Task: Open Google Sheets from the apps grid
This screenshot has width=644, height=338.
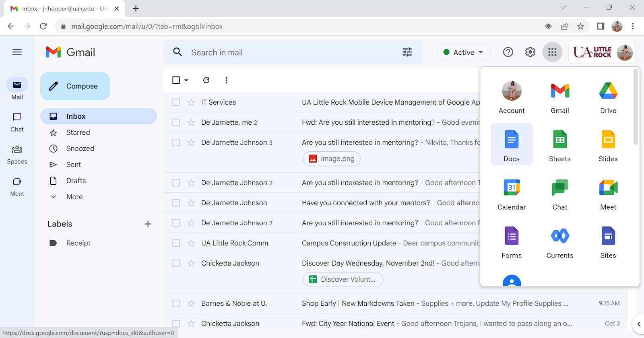Action: pos(560,144)
